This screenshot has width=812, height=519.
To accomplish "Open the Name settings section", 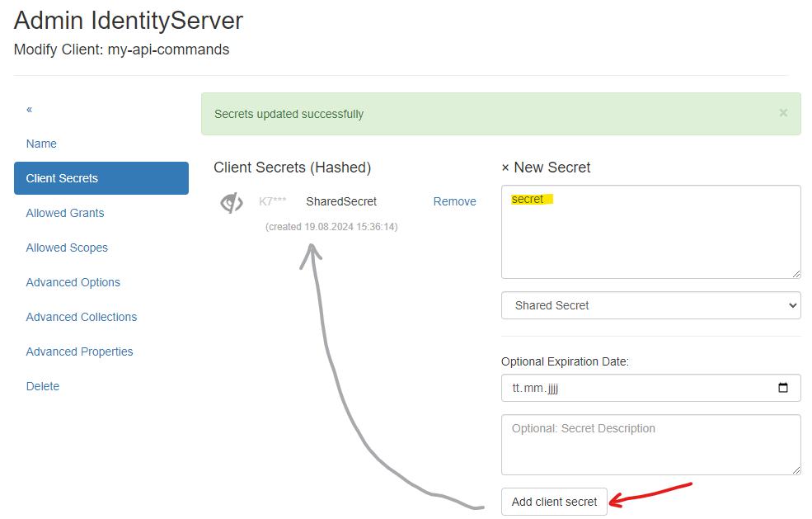I will pos(41,144).
